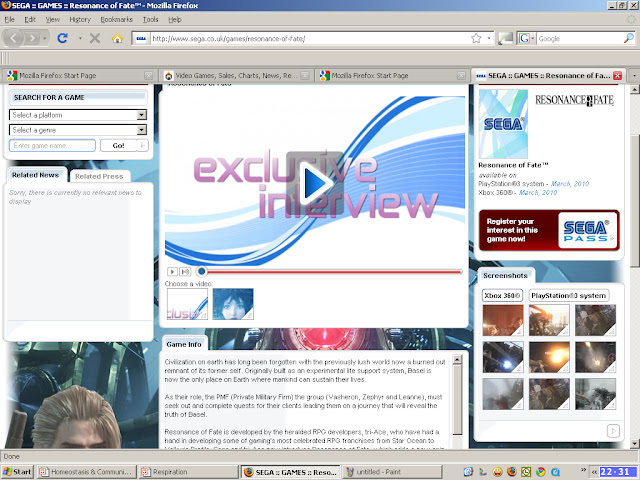Click the browser Back arrow button

tap(13, 38)
